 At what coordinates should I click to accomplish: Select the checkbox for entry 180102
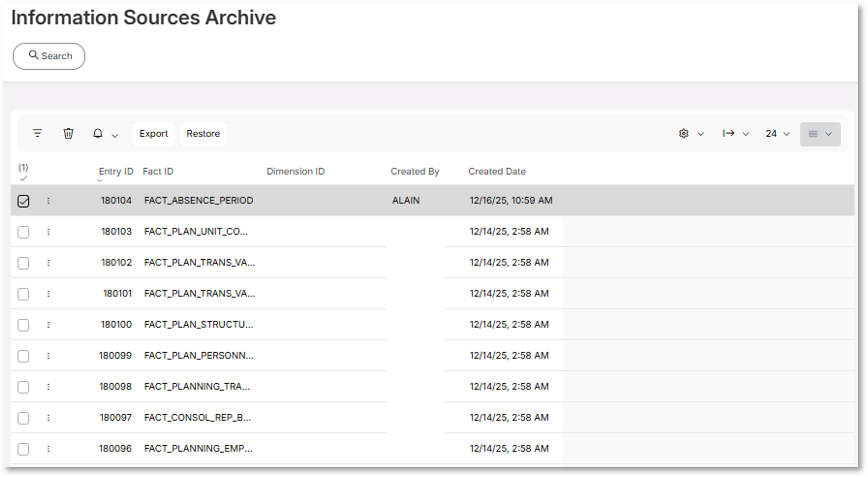point(23,263)
